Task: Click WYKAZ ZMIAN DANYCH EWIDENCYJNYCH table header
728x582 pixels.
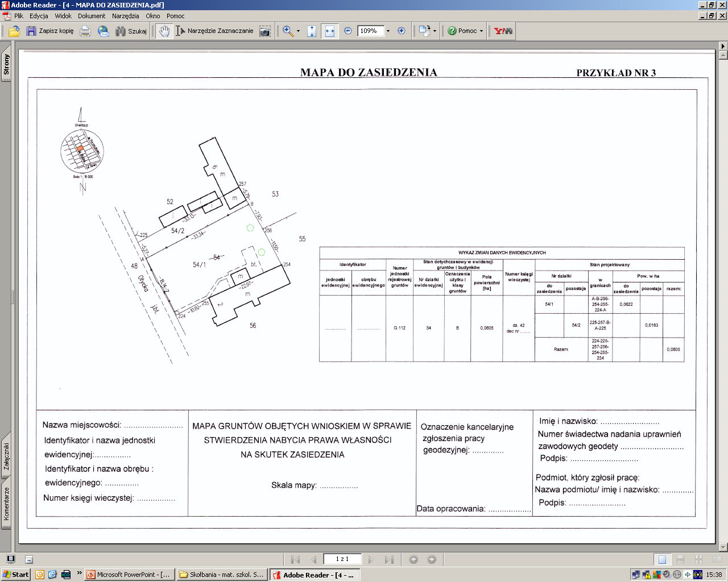Action: click(502, 252)
